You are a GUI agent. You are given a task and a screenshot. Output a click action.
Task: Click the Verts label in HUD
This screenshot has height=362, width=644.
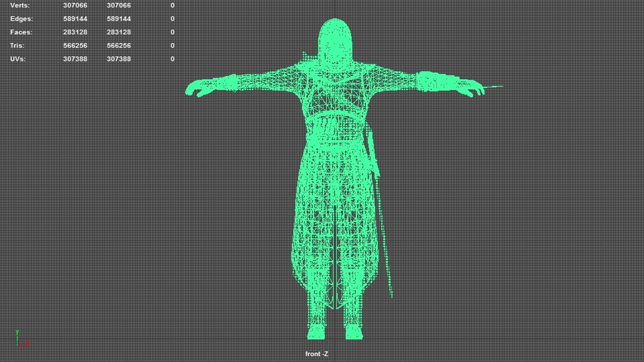point(20,5)
